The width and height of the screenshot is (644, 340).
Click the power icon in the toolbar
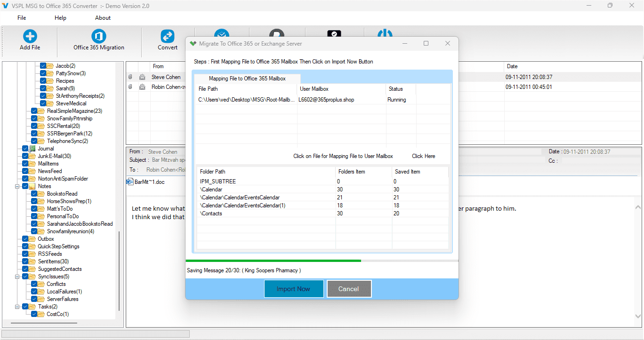pyautogui.click(x=385, y=33)
